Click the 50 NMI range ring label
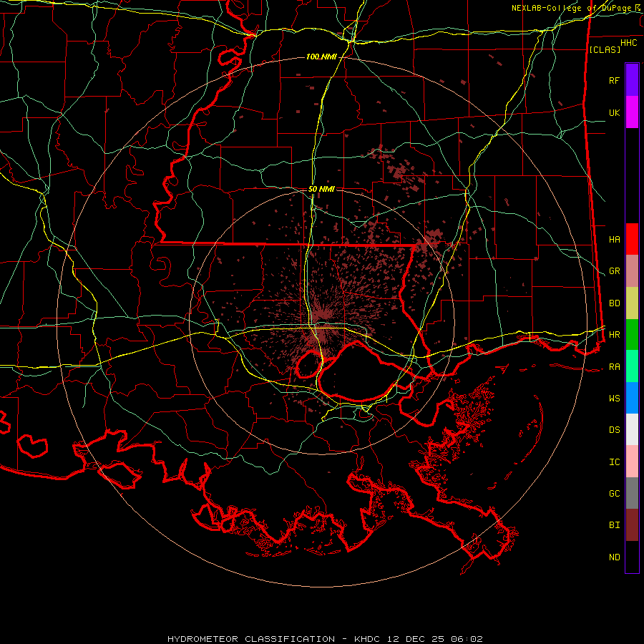This screenshot has width=644, height=644. click(x=321, y=189)
